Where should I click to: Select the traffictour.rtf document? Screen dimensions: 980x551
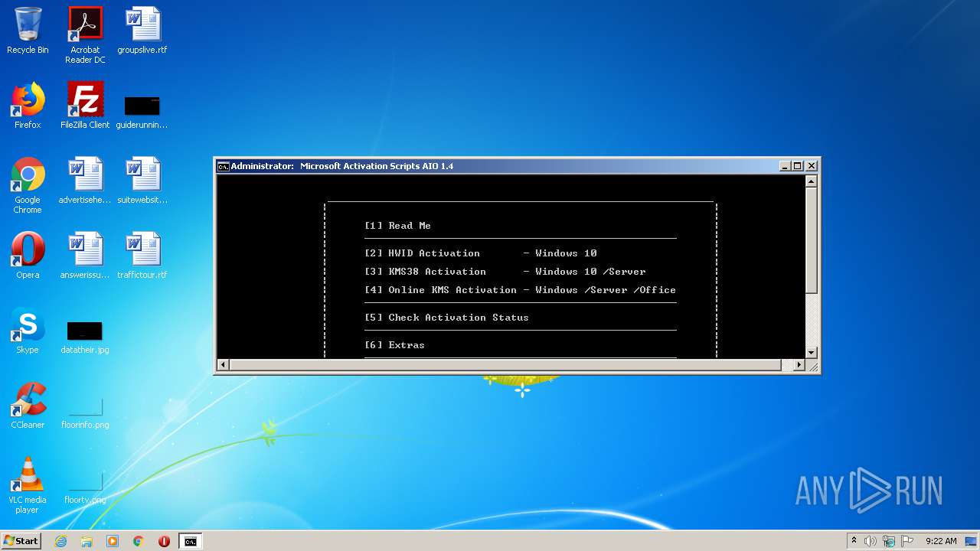click(x=142, y=256)
